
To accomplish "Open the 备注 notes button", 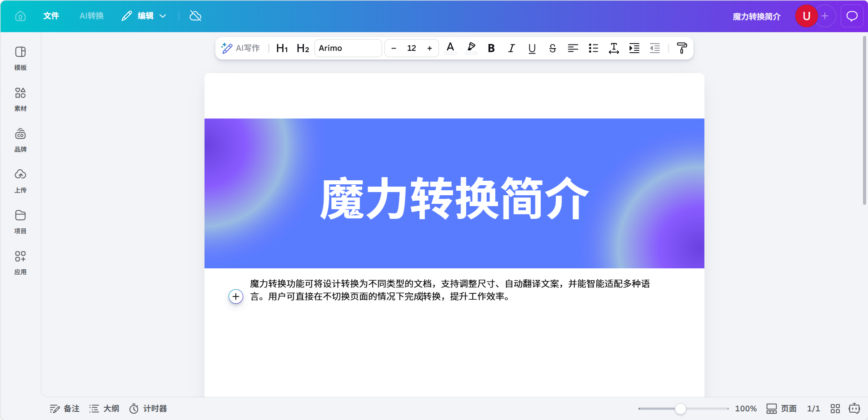I will click(x=65, y=409).
